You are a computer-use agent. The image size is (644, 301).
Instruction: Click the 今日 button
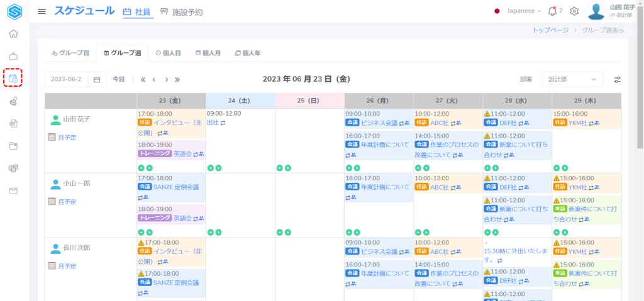[119, 80]
